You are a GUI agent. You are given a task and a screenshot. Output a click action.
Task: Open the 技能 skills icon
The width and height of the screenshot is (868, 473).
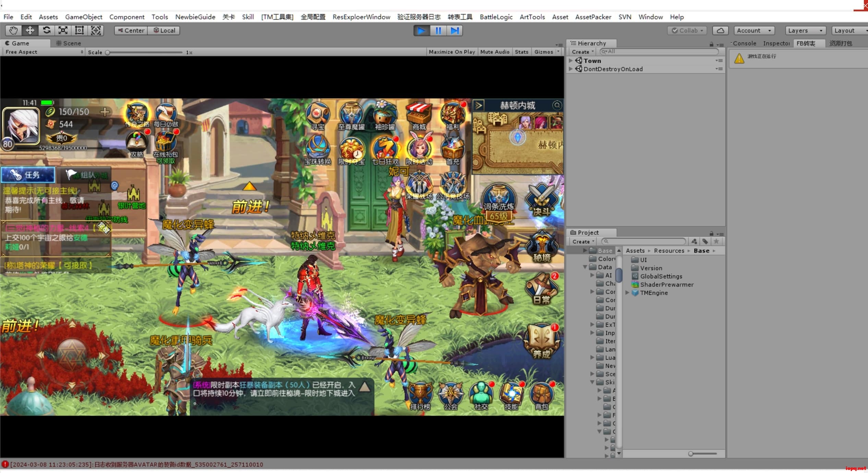pos(511,397)
